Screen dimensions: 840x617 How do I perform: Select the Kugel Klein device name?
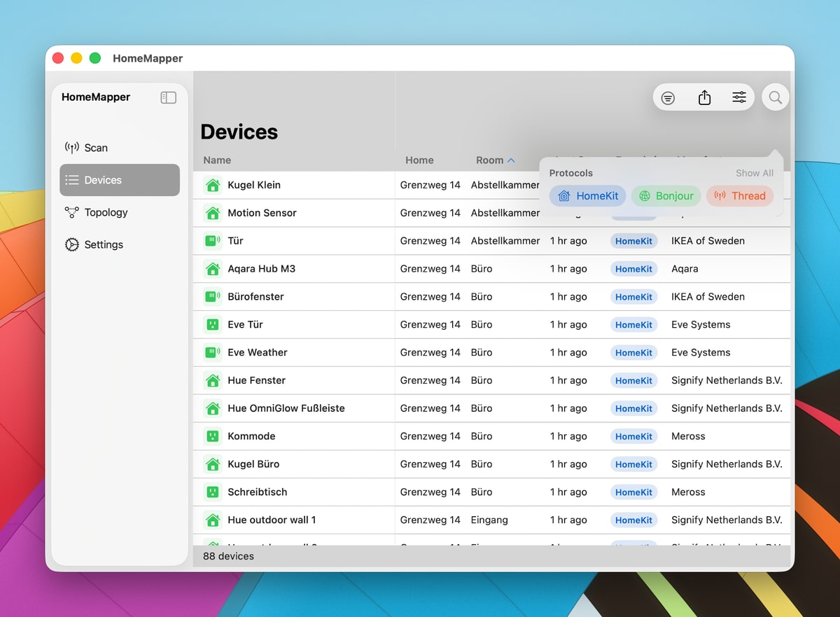[x=254, y=185]
